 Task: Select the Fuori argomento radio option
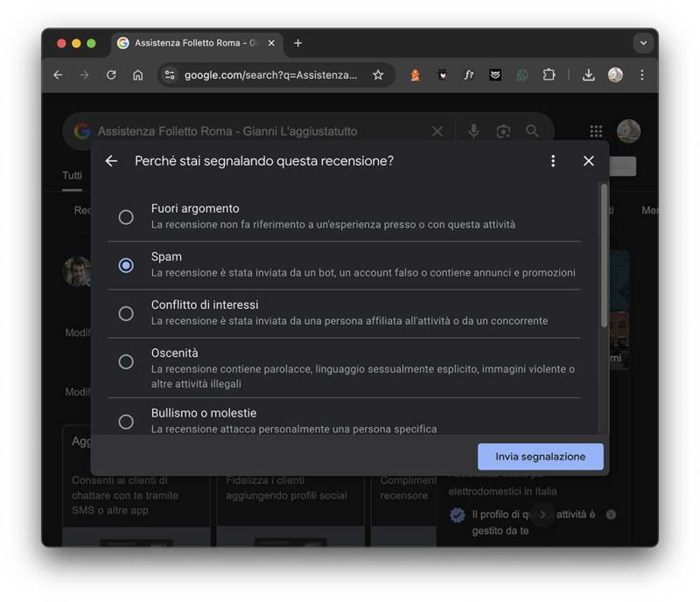pyautogui.click(x=126, y=217)
